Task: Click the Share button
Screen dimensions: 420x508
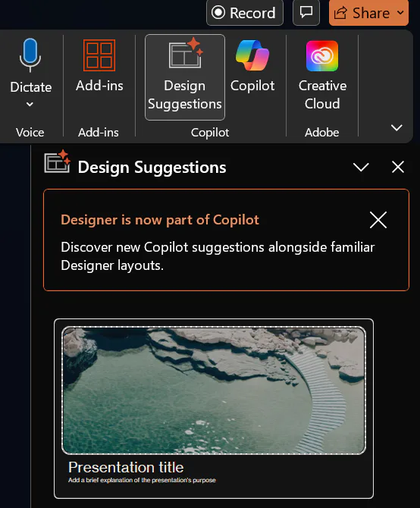Action: coord(362,13)
